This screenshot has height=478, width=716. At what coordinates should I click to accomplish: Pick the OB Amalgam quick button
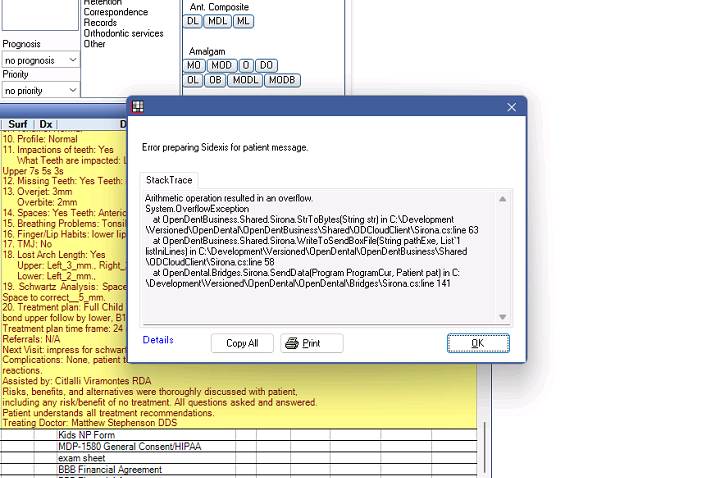(215, 80)
